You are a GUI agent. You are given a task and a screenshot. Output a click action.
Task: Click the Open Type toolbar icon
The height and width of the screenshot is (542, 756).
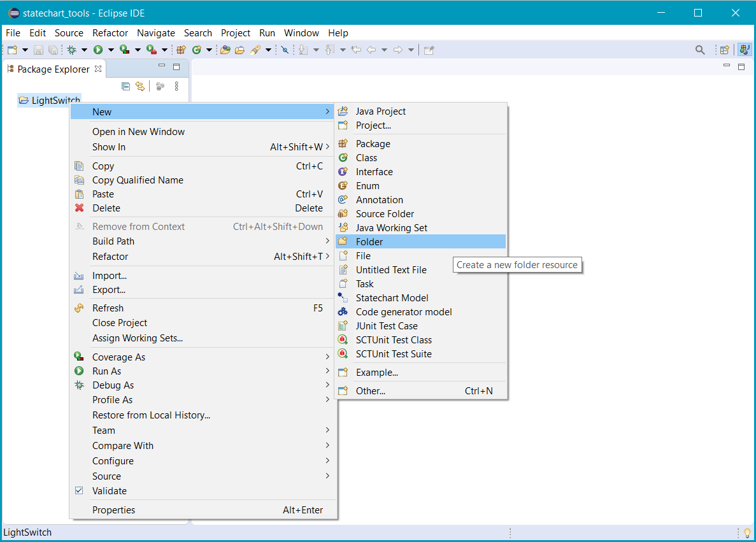pos(225,50)
